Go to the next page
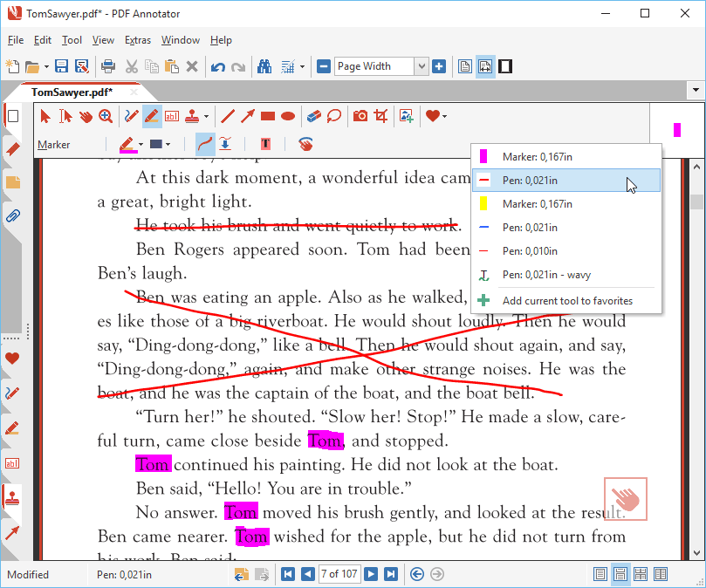This screenshot has width=706, height=588. (x=371, y=574)
